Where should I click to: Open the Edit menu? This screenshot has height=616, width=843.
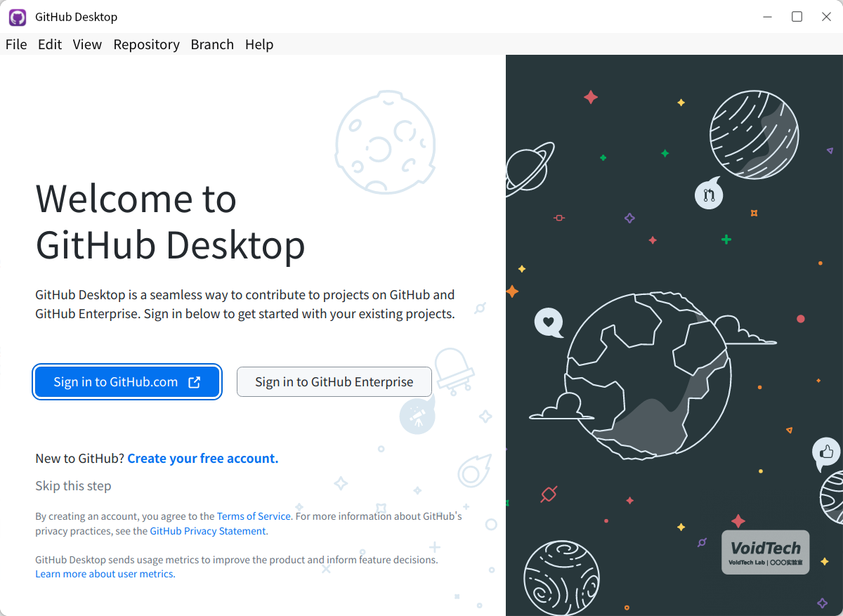50,44
